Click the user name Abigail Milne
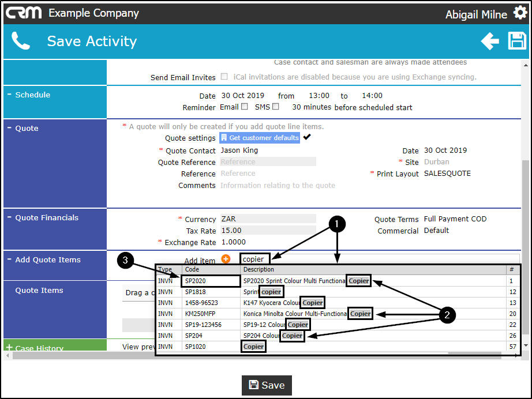This screenshot has height=399, width=532. pos(476,14)
